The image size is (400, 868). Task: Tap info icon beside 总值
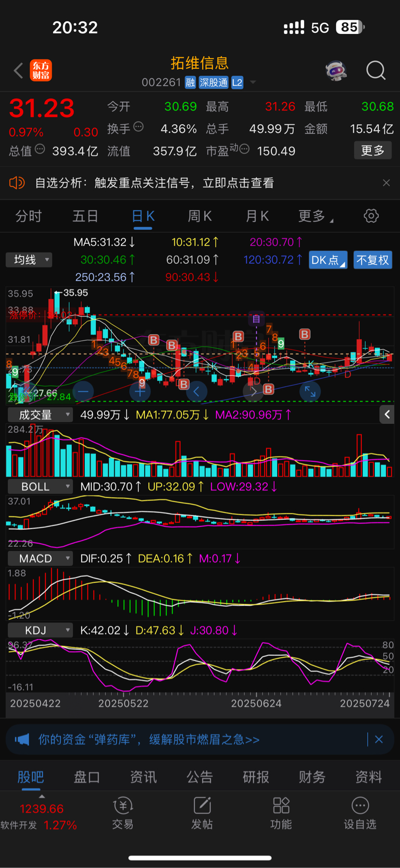(x=40, y=149)
